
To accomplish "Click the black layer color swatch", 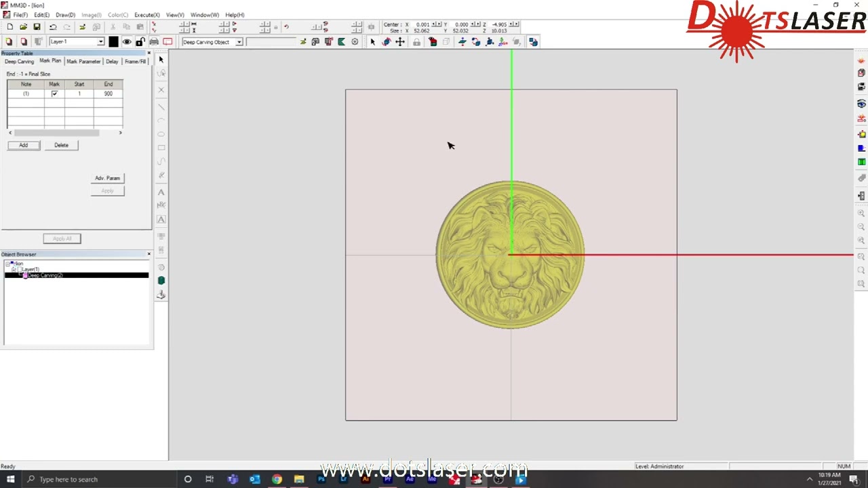I will [x=113, y=42].
